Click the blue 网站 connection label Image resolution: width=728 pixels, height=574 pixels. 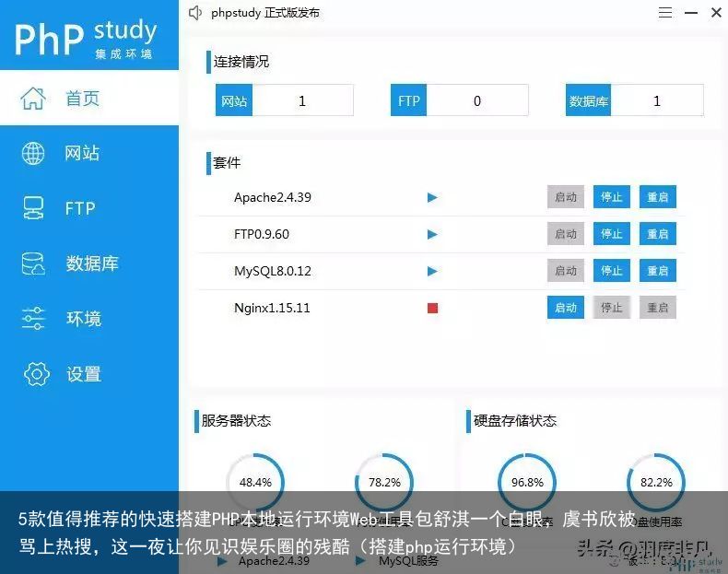coord(234,100)
